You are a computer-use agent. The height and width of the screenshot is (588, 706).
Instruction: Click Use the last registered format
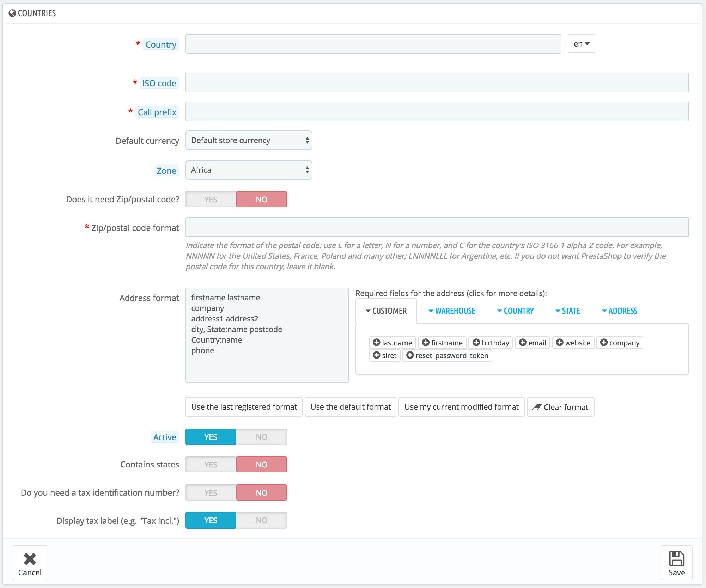[x=244, y=407]
